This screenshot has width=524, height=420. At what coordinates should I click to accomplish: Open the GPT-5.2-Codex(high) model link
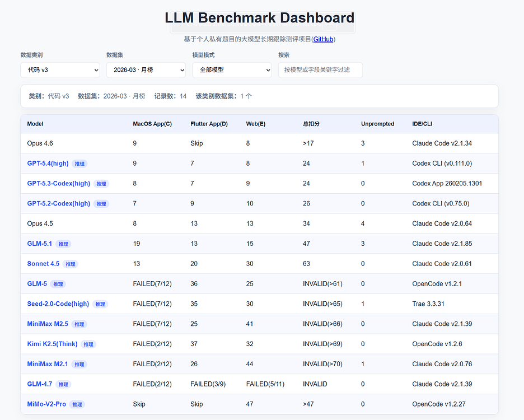click(x=58, y=203)
